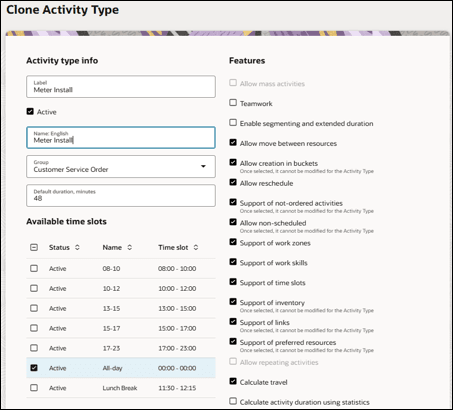
Task: Uncheck Support of work skills
Action: click(233, 262)
